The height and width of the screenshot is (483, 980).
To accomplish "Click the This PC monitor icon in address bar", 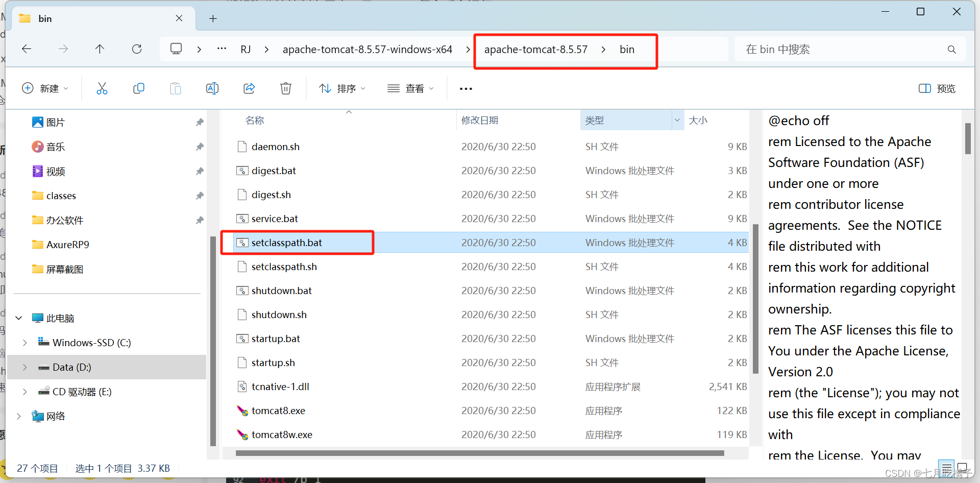I will tap(176, 49).
